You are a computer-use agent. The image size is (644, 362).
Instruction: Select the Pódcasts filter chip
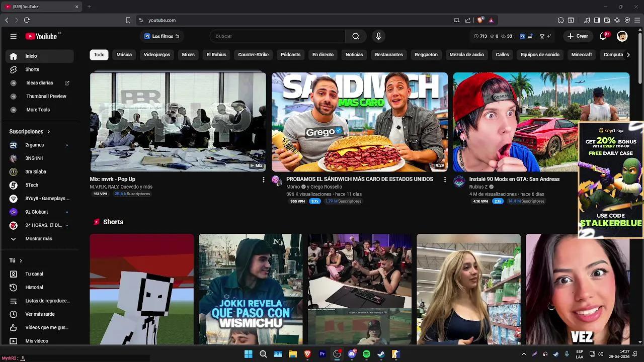[x=290, y=55]
